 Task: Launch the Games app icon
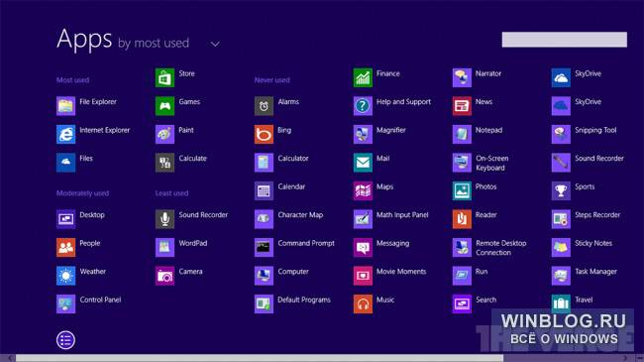(x=164, y=106)
